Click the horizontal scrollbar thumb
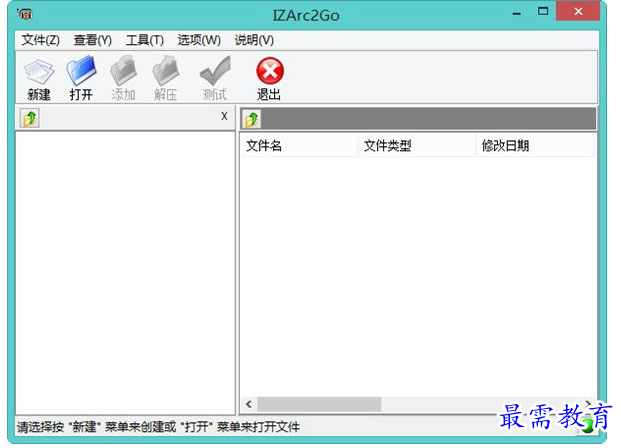Viewport: 621px width, 448px height. (319, 404)
